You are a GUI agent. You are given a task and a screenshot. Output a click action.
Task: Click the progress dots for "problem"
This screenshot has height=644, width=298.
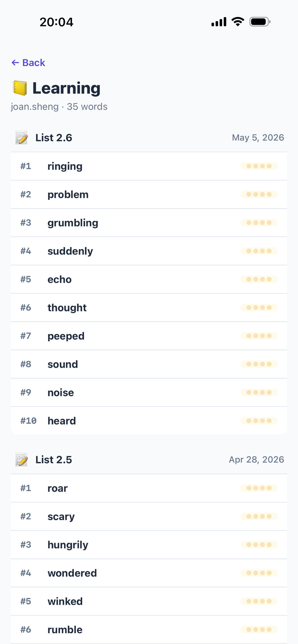(259, 194)
